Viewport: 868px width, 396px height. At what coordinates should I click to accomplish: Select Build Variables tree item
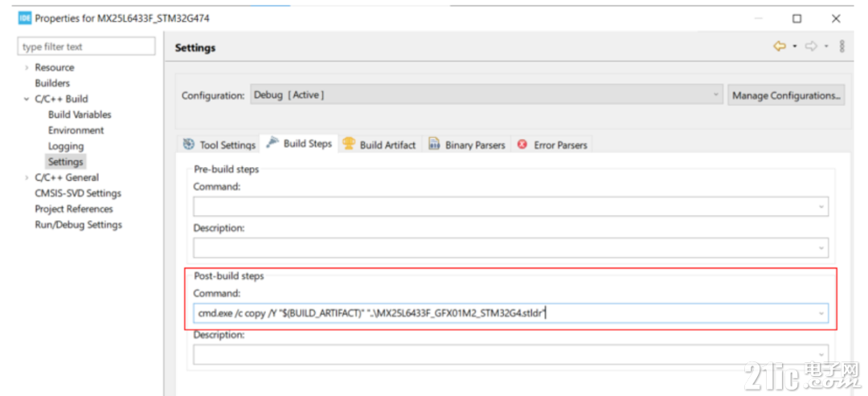pos(80,115)
